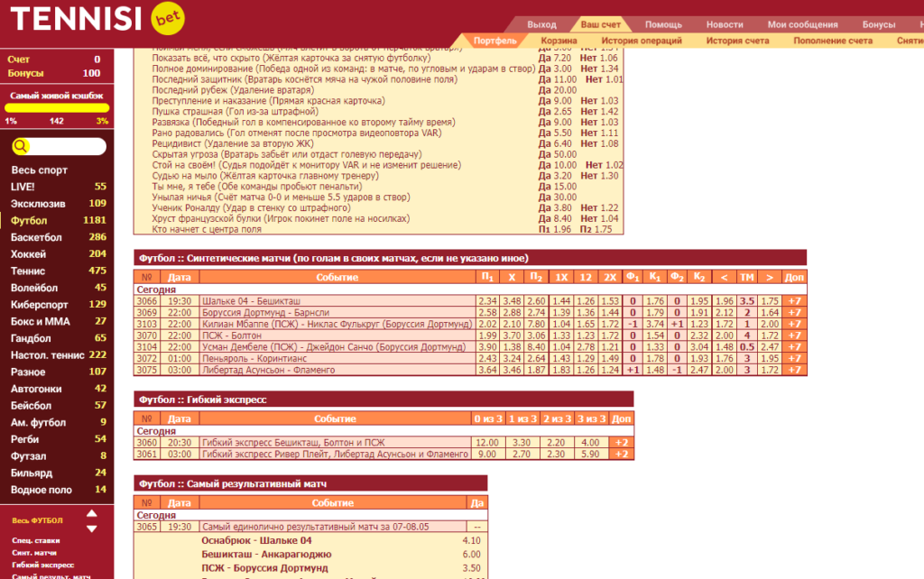Click the up arrow above Весь ФУТБОЛ
924x579 pixels.
[x=92, y=514]
